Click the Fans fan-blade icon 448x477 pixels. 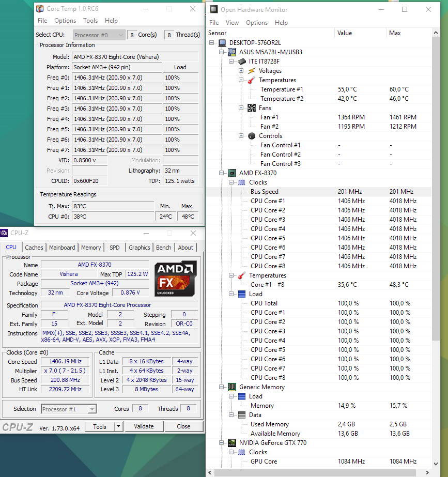click(252, 108)
